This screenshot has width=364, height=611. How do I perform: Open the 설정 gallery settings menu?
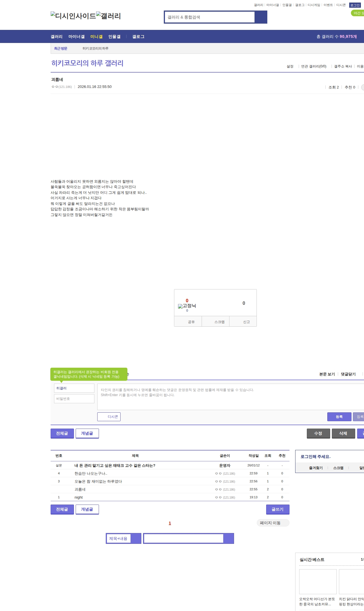[x=290, y=66]
